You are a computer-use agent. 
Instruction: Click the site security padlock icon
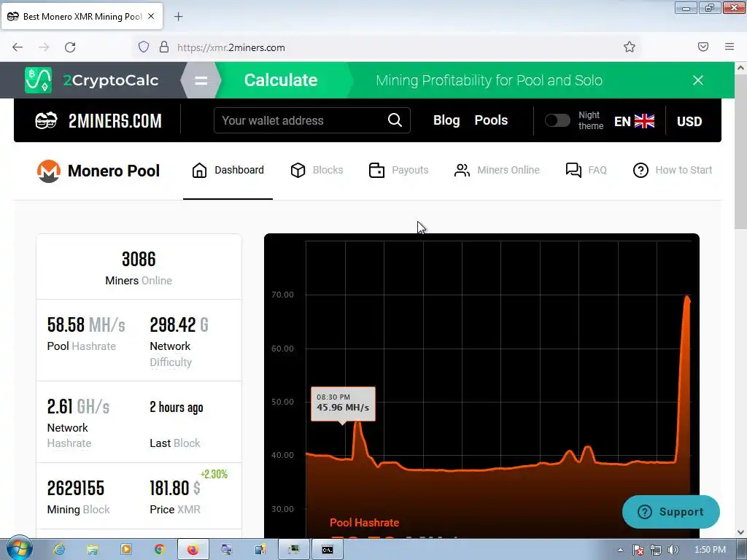(164, 47)
